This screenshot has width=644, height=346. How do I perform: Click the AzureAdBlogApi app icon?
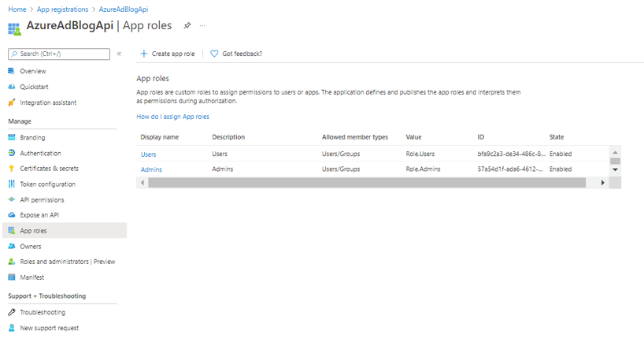[x=14, y=28]
